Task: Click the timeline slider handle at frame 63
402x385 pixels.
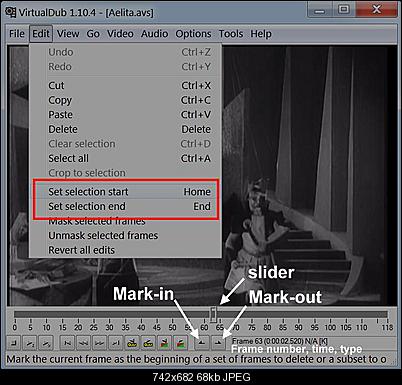Action: click(x=213, y=313)
